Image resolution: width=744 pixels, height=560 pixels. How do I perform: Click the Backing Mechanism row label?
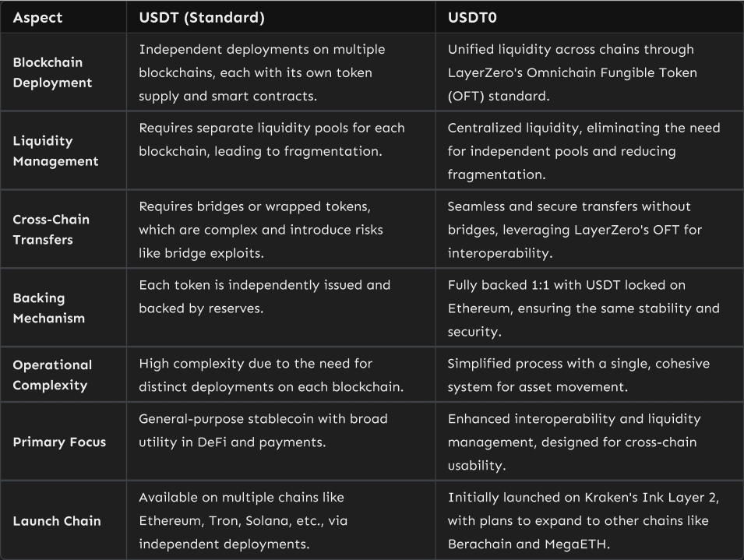(48, 308)
